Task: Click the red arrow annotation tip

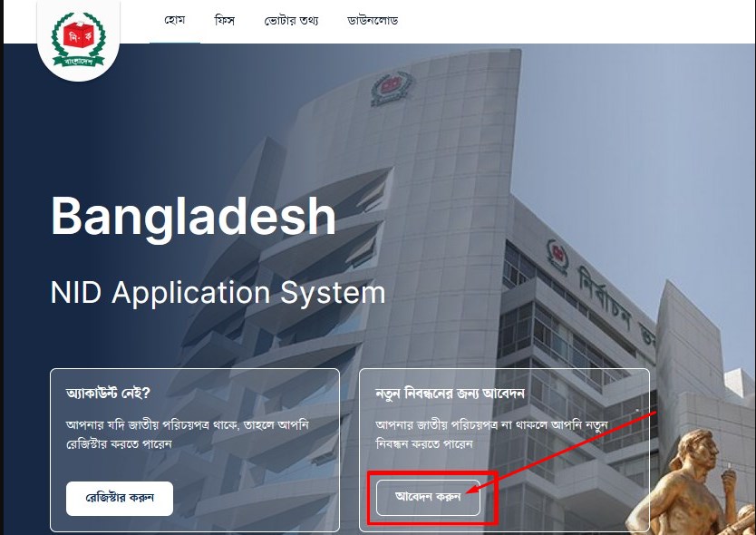Action: pyautogui.click(x=469, y=492)
